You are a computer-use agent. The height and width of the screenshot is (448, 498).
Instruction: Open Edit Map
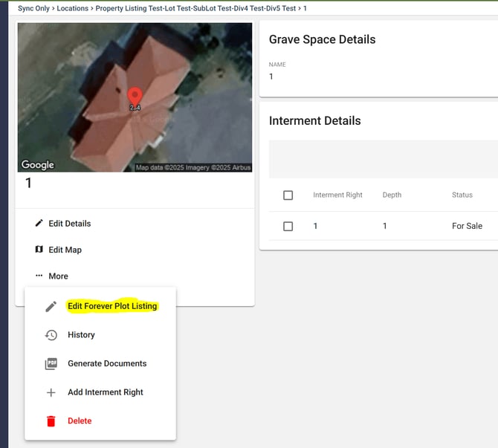coord(65,250)
